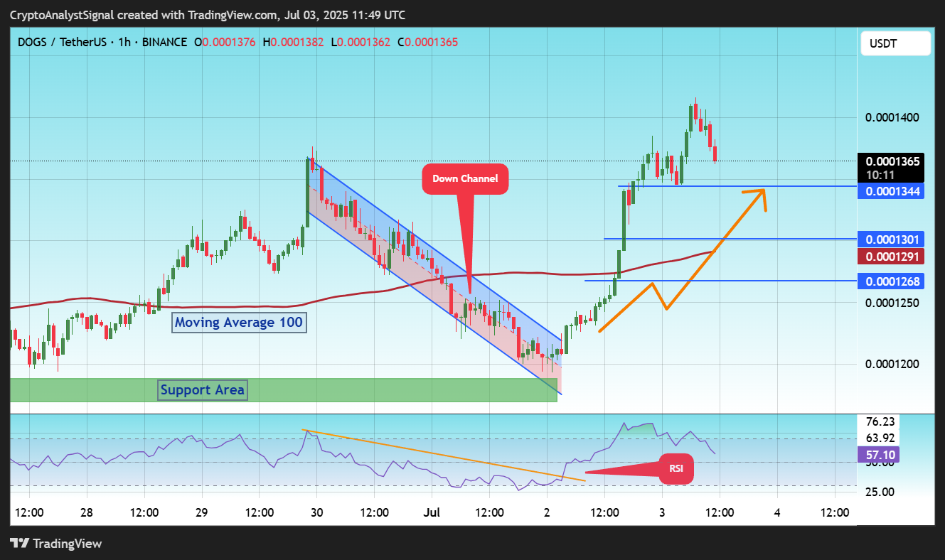Screen dimensions: 945x560
Task: Click the 0.0001250 price axis value
Action: pyautogui.click(x=892, y=303)
